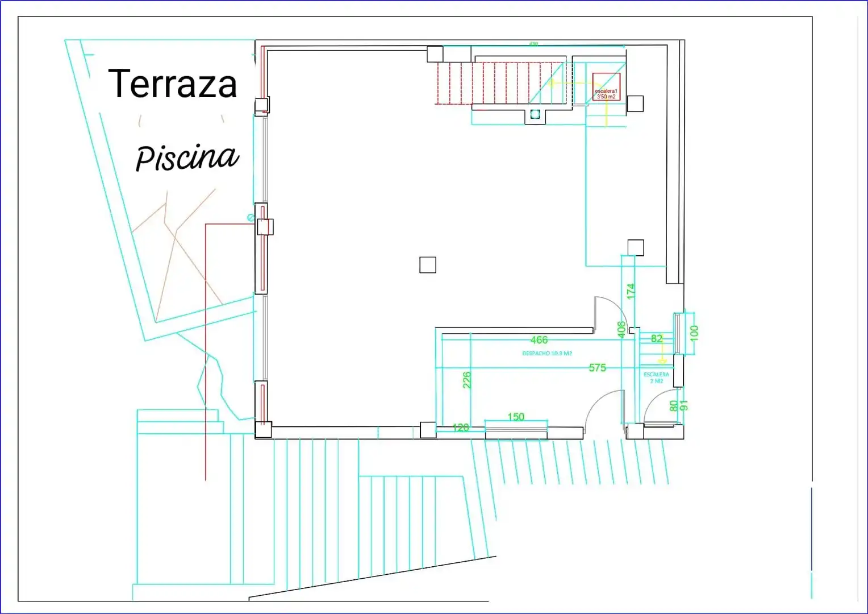
Task: Click the "174" vertical dimension
Action: point(631,291)
